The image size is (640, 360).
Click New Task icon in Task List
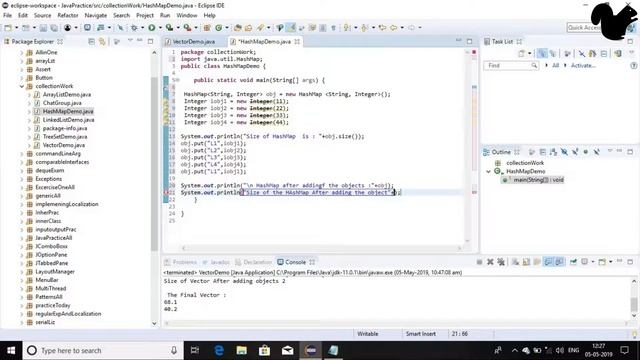point(521,54)
